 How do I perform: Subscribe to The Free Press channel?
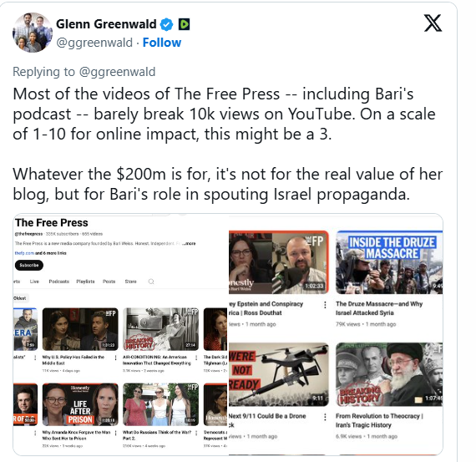tap(29, 265)
